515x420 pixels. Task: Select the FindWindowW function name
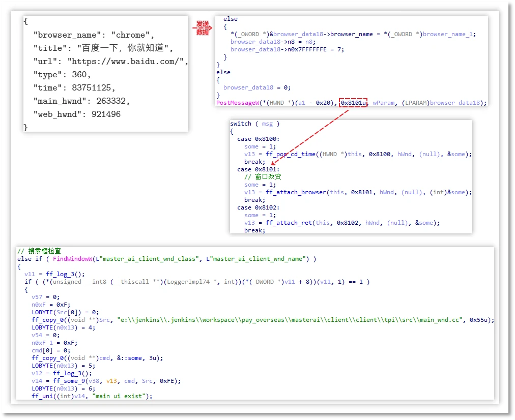click(x=73, y=259)
